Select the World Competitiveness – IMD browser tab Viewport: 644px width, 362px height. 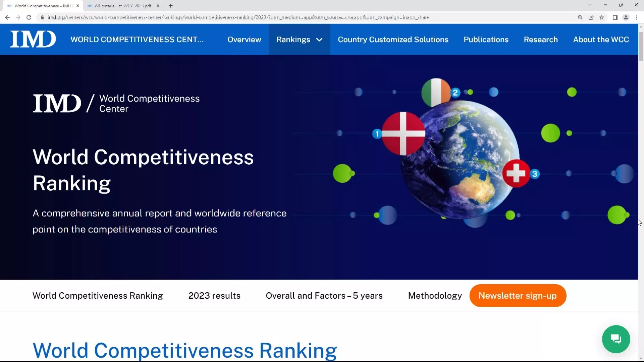click(x=43, y=6)
